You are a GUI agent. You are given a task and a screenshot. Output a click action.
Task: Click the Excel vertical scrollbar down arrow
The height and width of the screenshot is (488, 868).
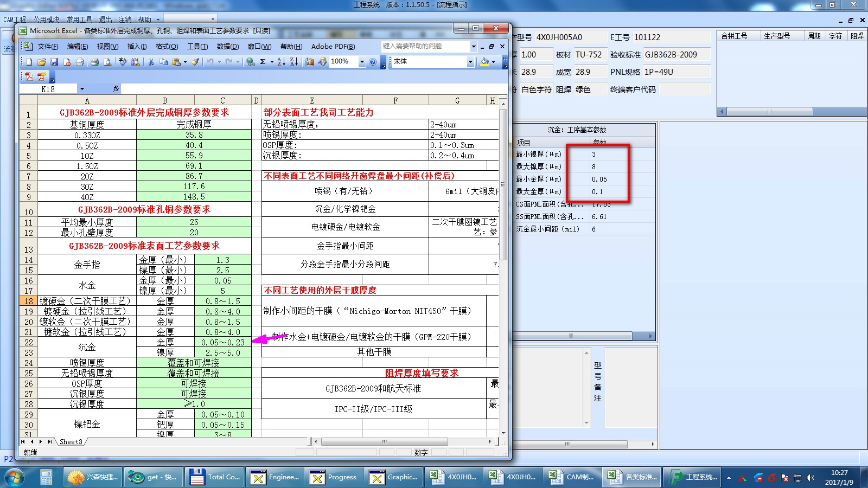pyautogui.click(x=503, y=433)
